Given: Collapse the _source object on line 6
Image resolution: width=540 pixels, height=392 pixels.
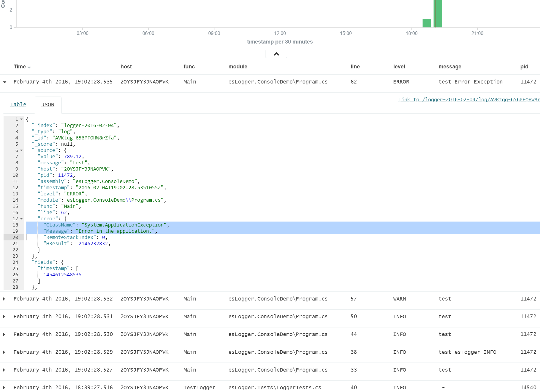Looking at the screenshot, I should coord(22,150).
